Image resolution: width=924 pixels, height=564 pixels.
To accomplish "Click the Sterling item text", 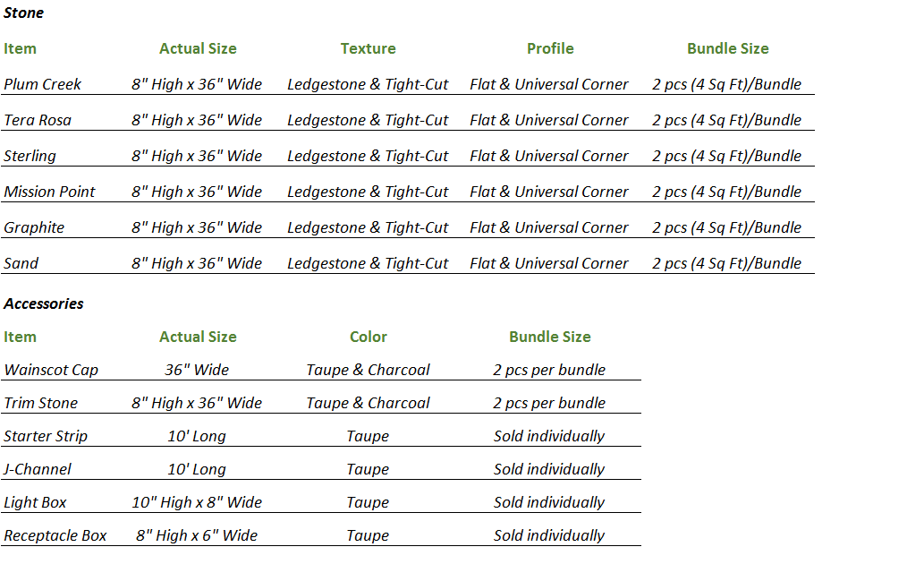I will (x=30, y=157).
